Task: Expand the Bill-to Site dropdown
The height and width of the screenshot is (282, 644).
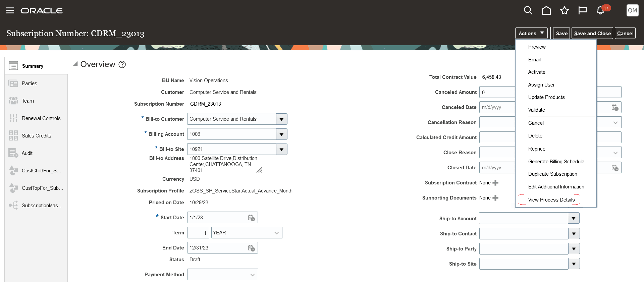Action: coord(282,149)
